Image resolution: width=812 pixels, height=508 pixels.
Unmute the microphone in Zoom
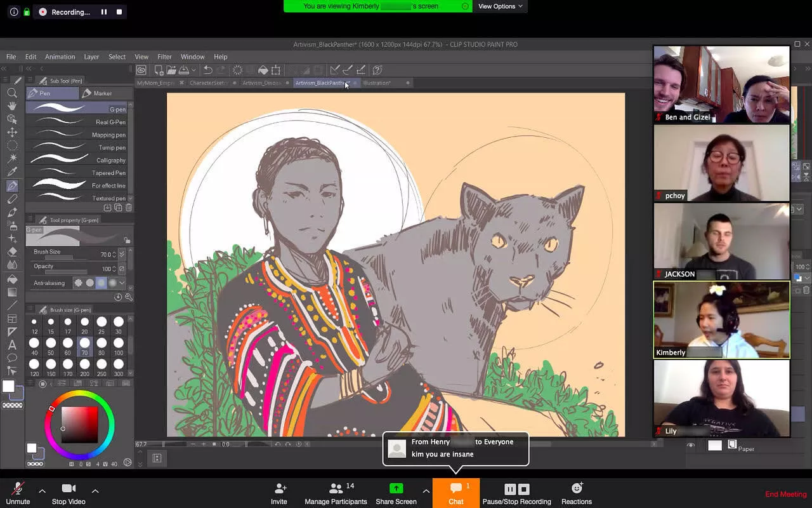tap(18, 493)
